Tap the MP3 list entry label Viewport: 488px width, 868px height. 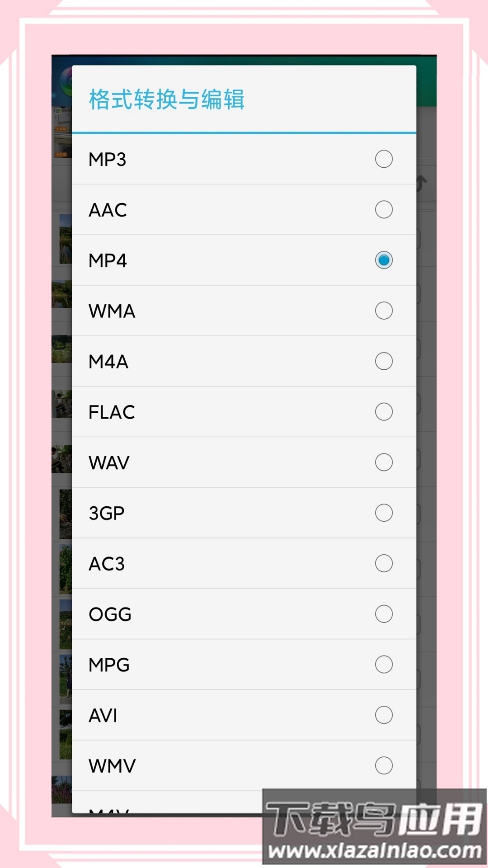pyautogui.click(x=108, y=160)
